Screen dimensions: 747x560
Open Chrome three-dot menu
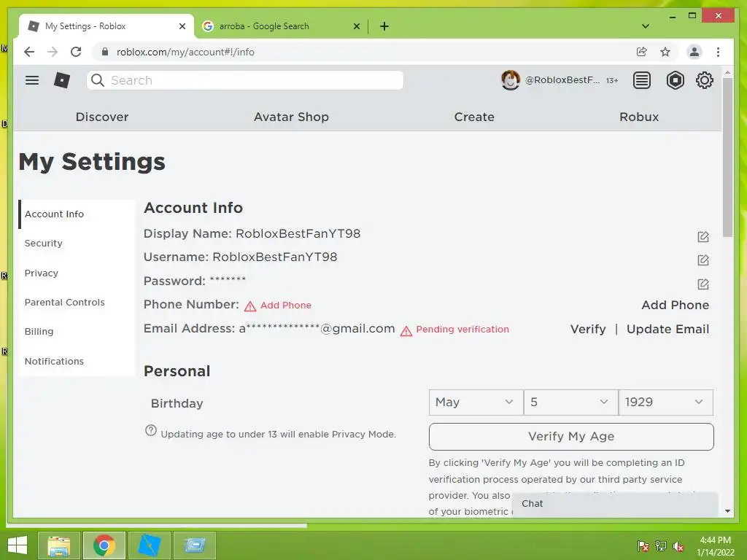point(718,52)
